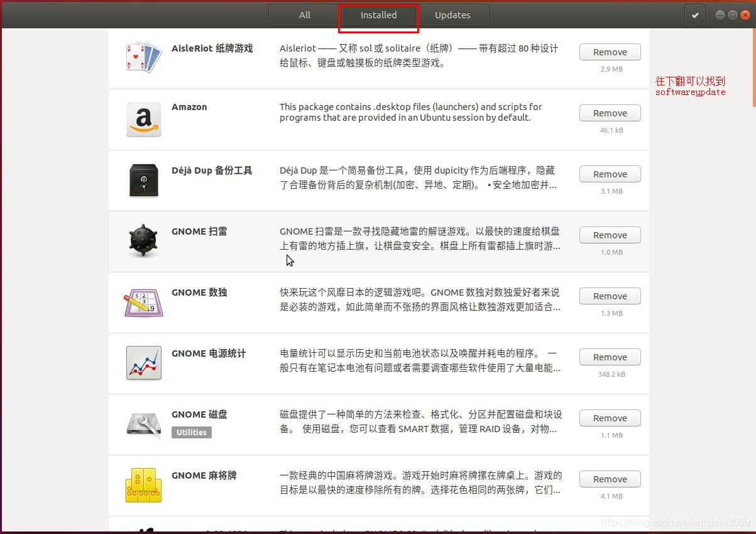756x534 pixels.
Task: Click the 4.1 MB size label
Action: 611,496
